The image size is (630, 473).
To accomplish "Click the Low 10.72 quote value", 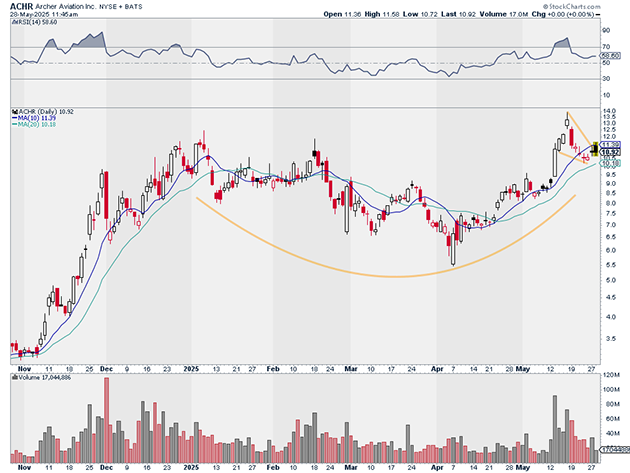I will tap(420, 14).
